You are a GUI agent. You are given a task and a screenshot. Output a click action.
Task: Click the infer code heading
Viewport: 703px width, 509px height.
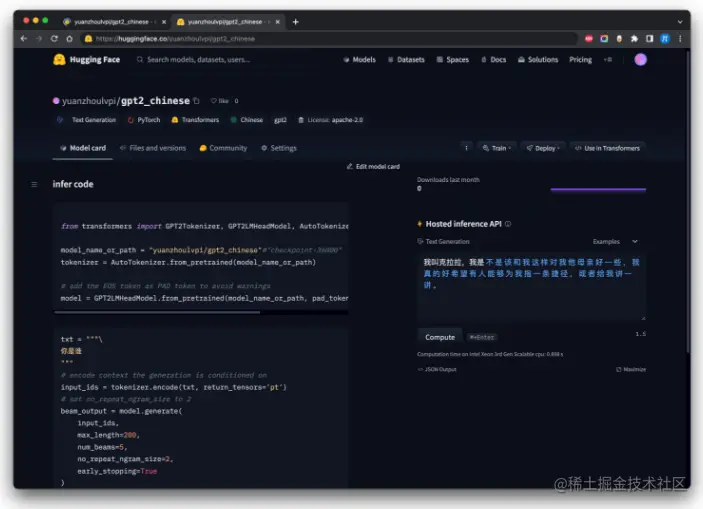[73, 184]
